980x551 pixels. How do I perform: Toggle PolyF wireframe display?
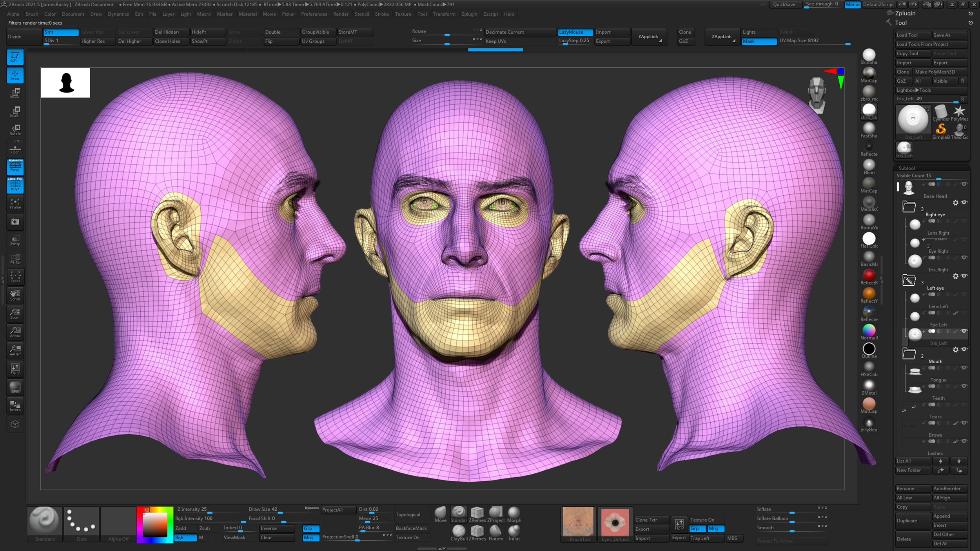pyautogui.click(x=15, y=185)
